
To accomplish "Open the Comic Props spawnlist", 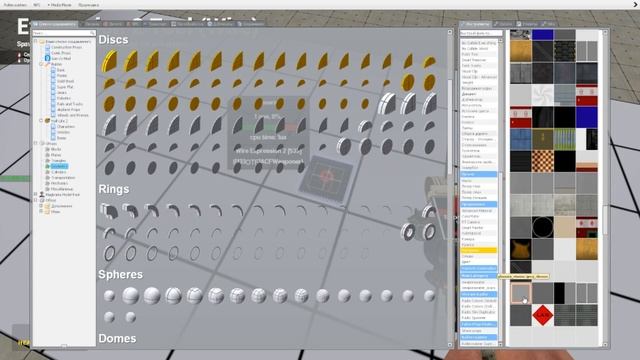I will (61, 53).
